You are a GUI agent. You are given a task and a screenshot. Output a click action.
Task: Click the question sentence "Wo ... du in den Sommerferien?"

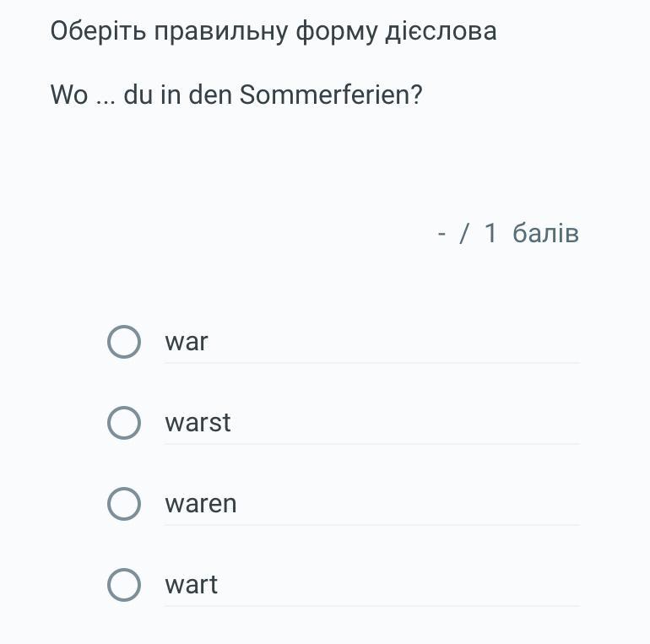[236, 95]
